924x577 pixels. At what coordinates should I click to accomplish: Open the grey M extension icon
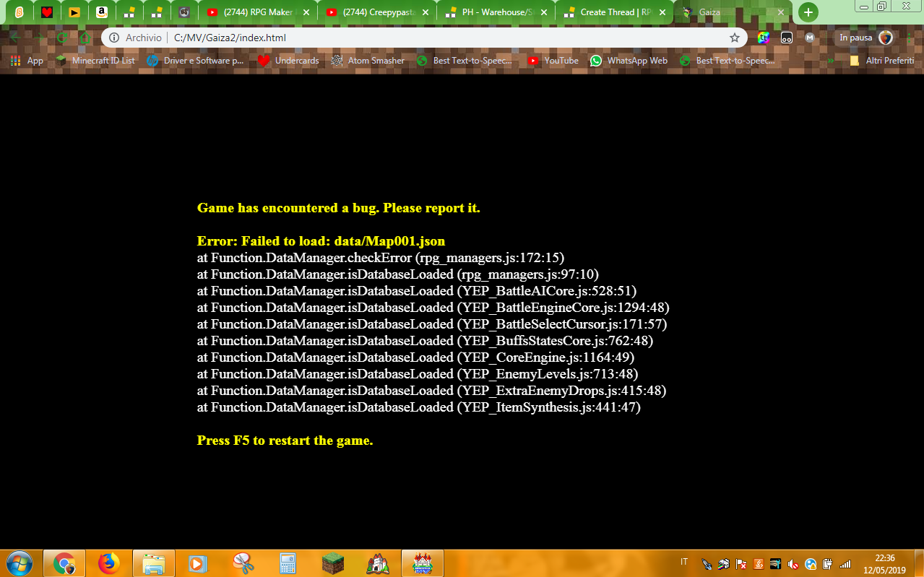pos(810,38)
